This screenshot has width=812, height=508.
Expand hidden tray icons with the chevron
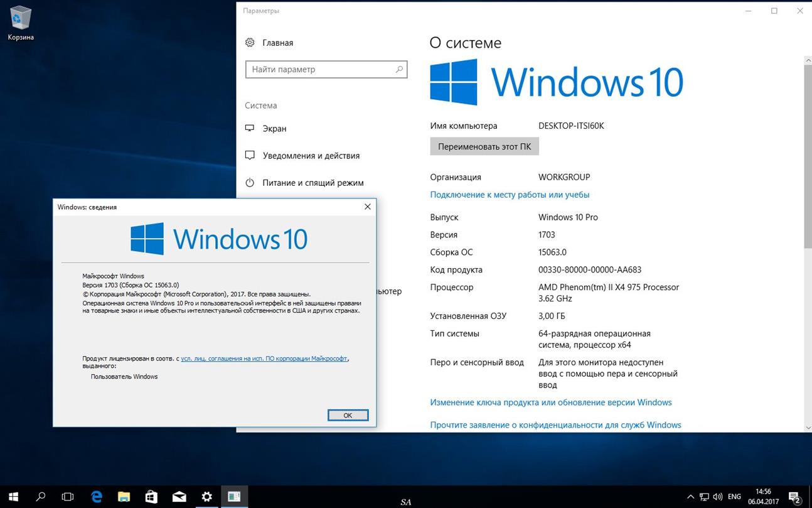coord(690,496)
